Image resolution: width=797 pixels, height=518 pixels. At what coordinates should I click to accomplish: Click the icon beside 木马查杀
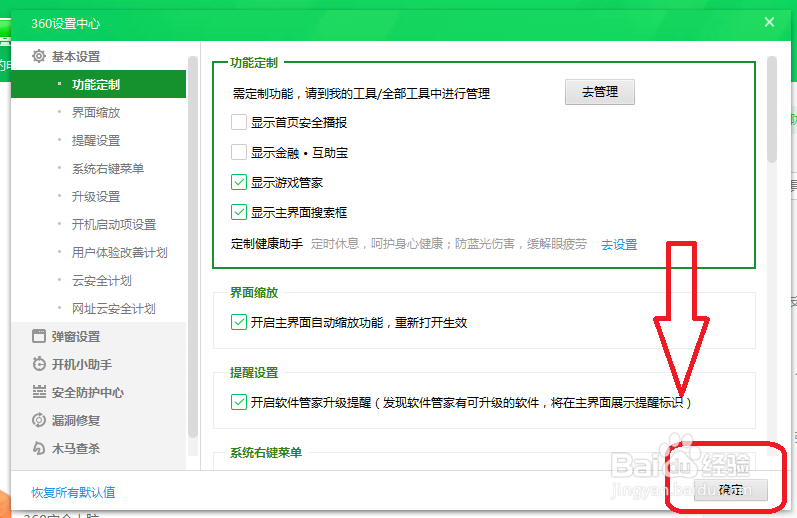[x=39, y=448]
